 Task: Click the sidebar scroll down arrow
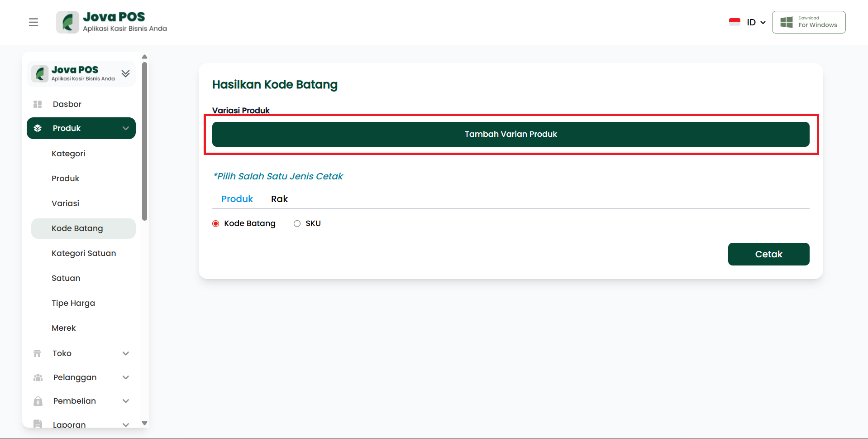coord(145,423)
